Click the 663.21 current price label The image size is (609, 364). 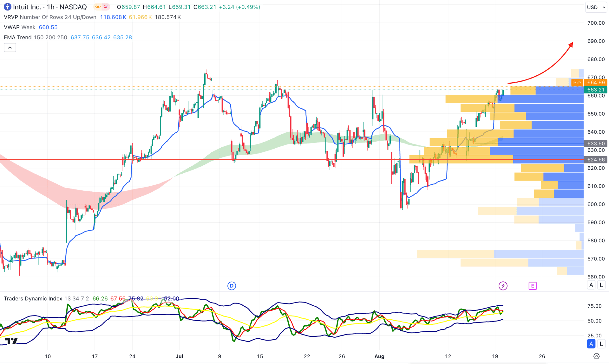coord(596,90)
